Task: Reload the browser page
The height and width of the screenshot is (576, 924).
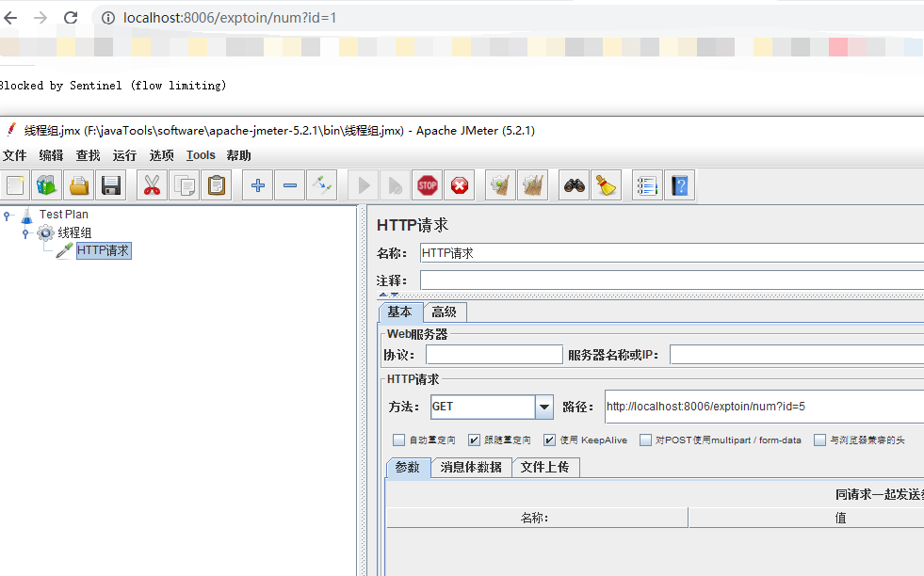Action: pyautogui.click(x=71, y=18)
